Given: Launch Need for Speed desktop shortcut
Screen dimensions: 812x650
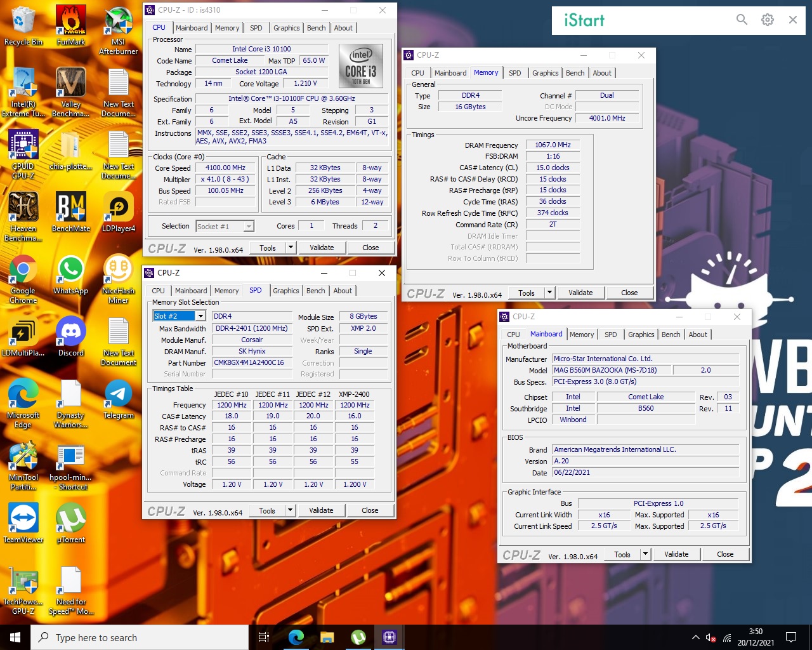Looking at the screenshot, I should pyautogui.click(x=71, y=590).
